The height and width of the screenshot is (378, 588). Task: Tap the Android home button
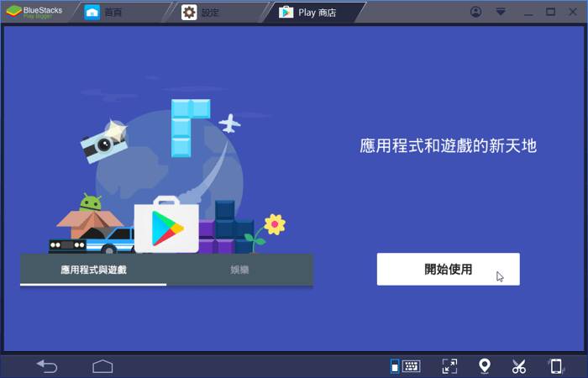pyautogui.click(x=102, y=366)
